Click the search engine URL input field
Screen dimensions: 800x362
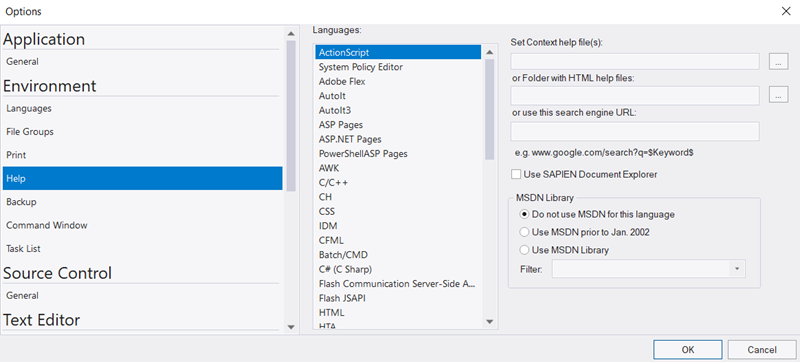[635, 131]
